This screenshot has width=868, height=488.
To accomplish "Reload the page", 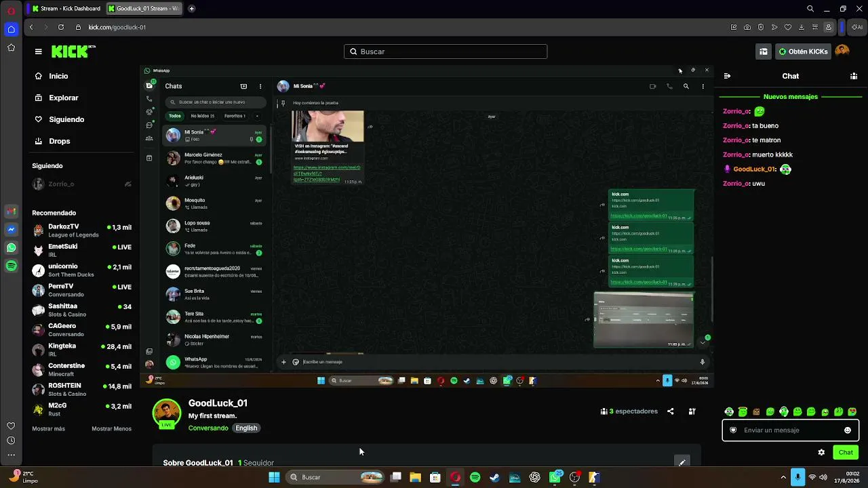I will coord(61,27).
